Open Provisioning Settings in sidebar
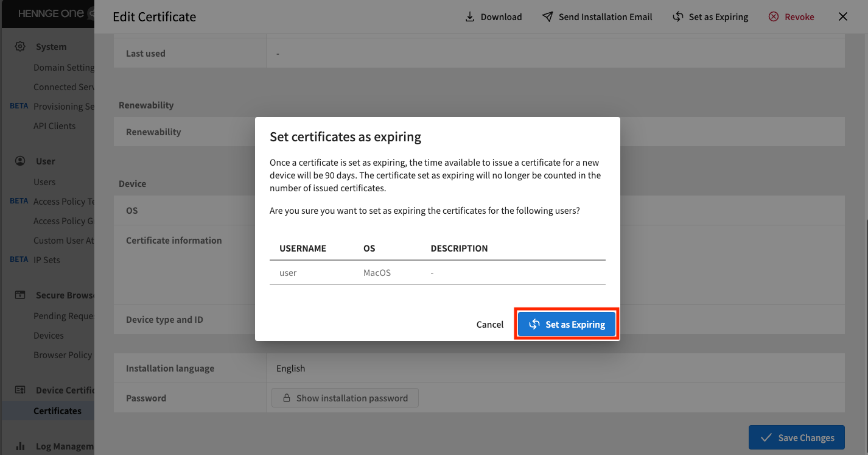This screenshot has height=455, width=868. [x=64, y=107]
